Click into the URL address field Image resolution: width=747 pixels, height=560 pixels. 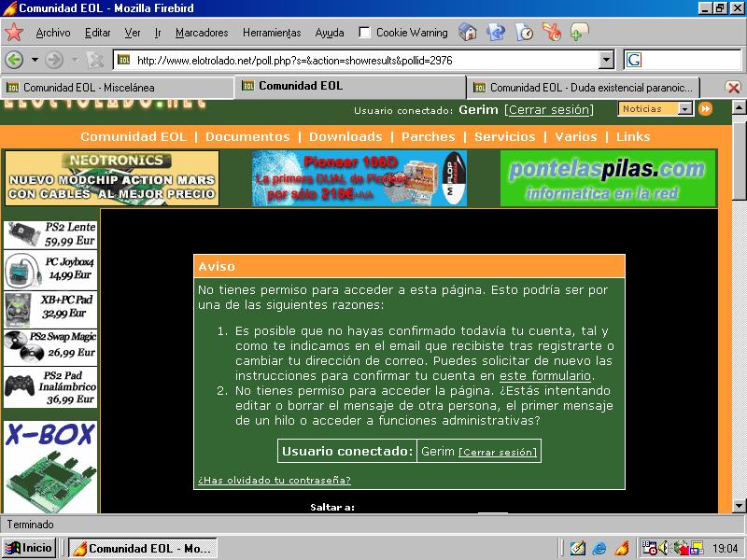364,60
